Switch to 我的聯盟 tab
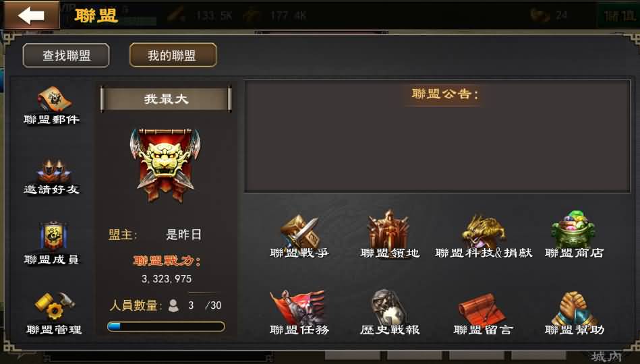The width and height of the screenshot is (640, 364). (173, 55)
